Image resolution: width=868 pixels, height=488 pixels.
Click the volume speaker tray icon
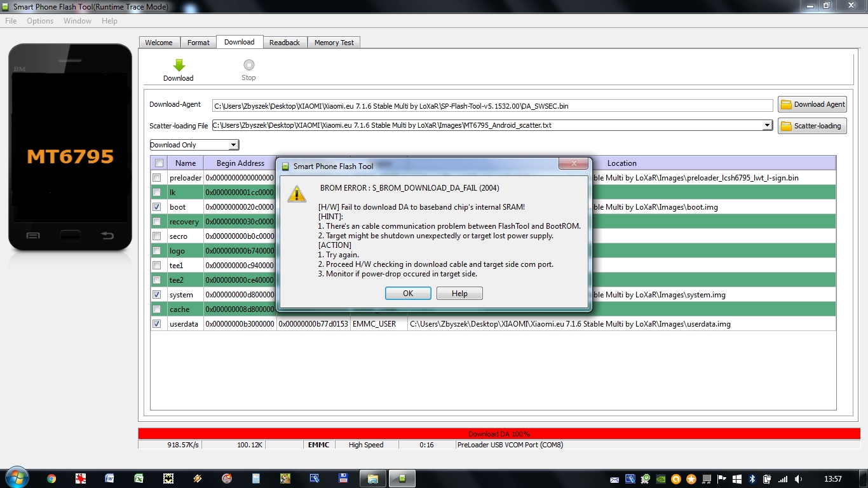[x=798, y=479]
